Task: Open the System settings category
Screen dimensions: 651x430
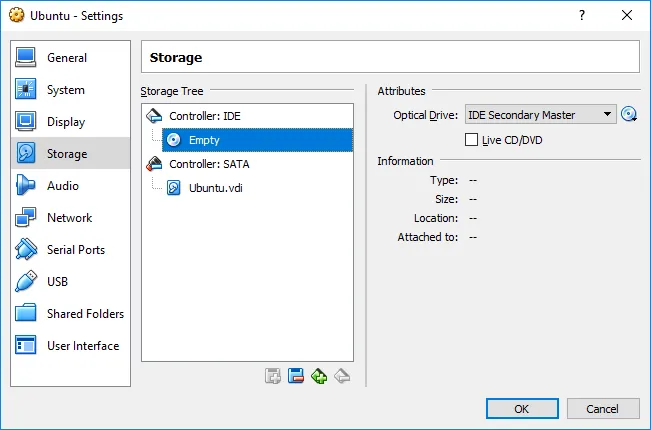Action: [x=65, y=90]
